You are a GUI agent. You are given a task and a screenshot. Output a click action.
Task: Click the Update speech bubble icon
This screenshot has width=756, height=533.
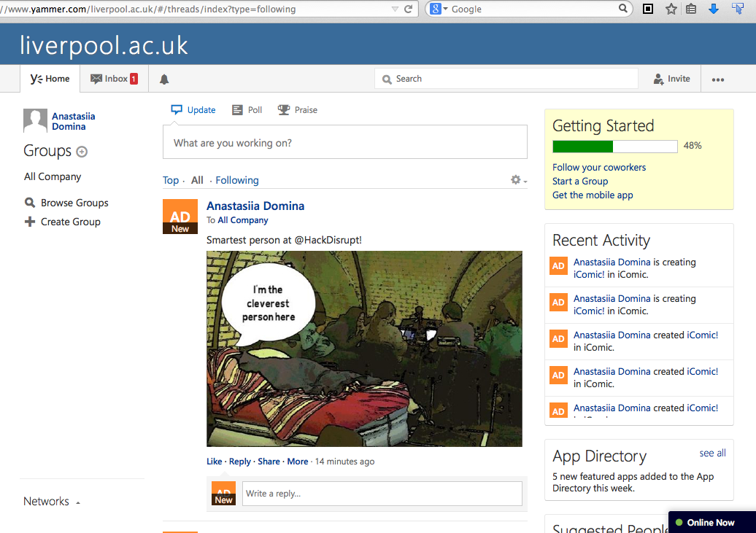point(177,110)
